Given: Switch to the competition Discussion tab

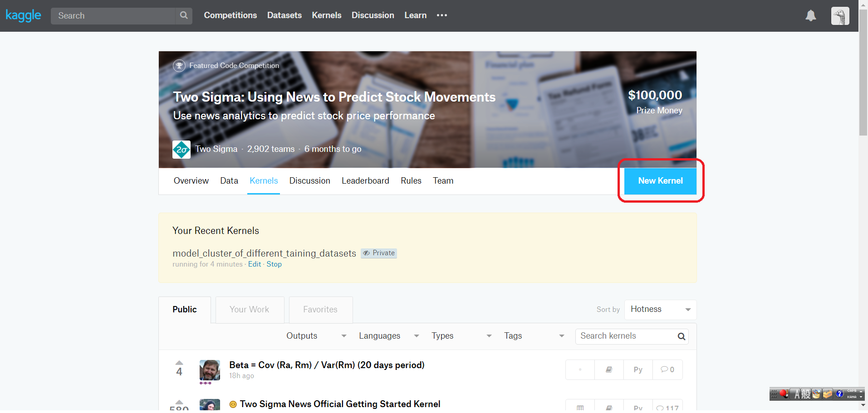Looking at the screenshot, I should (310, 181).
